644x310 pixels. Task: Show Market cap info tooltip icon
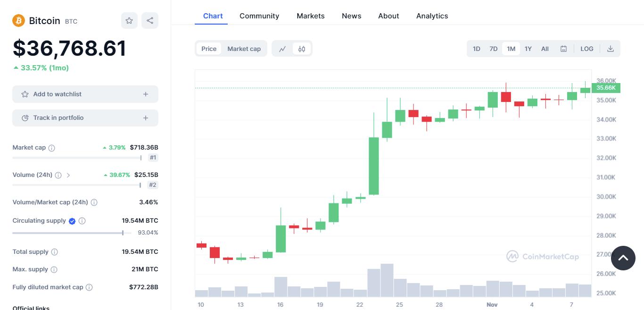pyautogui.click(x=52, y=148)
